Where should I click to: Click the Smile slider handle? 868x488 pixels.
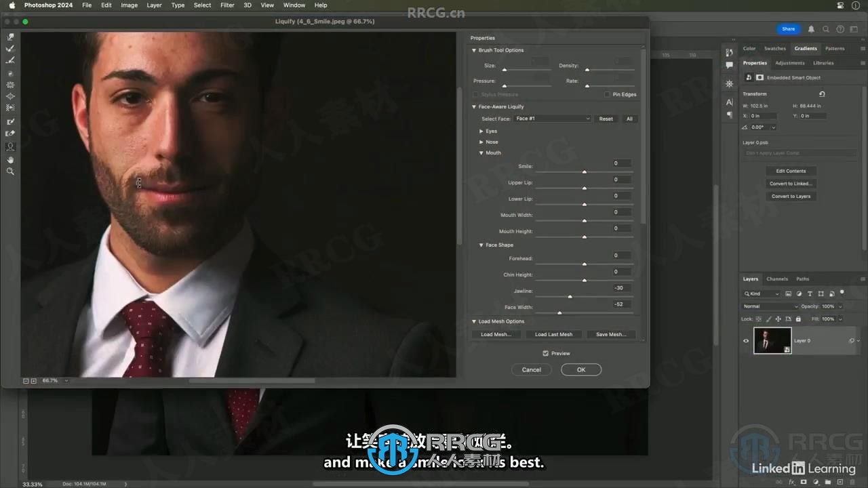(x=585, y=172)
